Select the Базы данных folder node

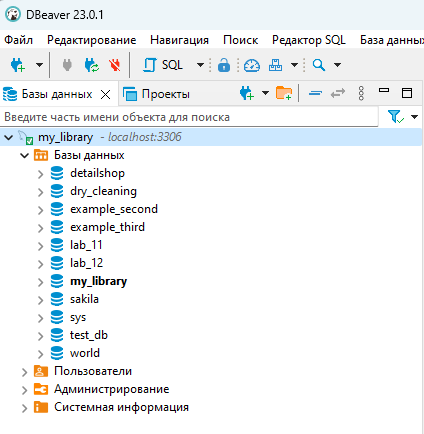89,155
